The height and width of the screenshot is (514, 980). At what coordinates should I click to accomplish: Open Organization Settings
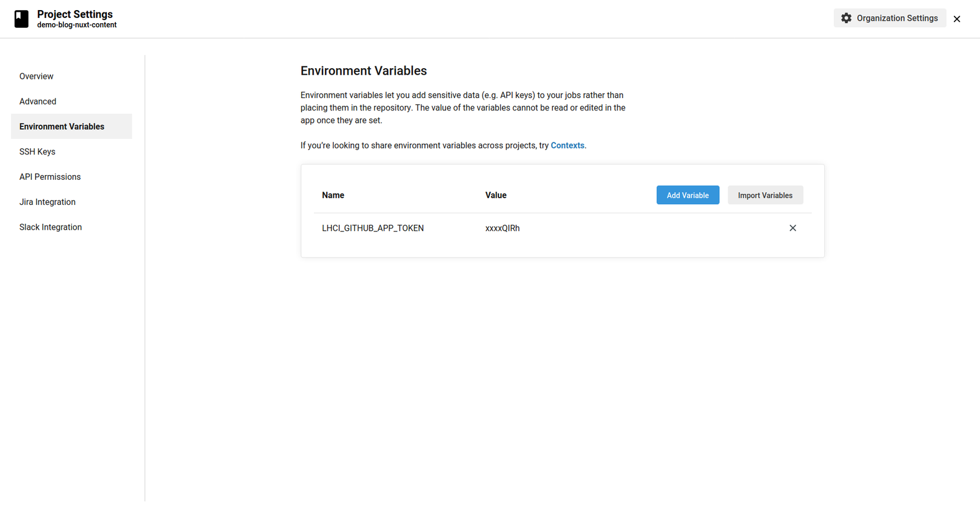tap(890, 18)
